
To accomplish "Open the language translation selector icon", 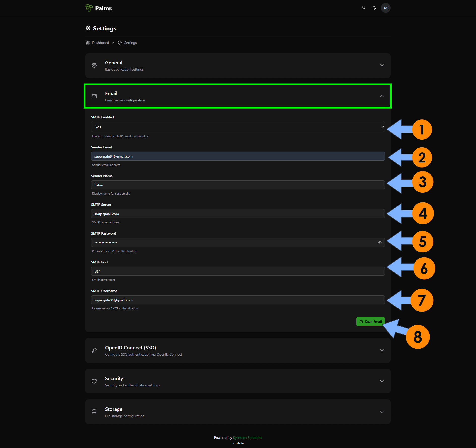I will point(363,8).
